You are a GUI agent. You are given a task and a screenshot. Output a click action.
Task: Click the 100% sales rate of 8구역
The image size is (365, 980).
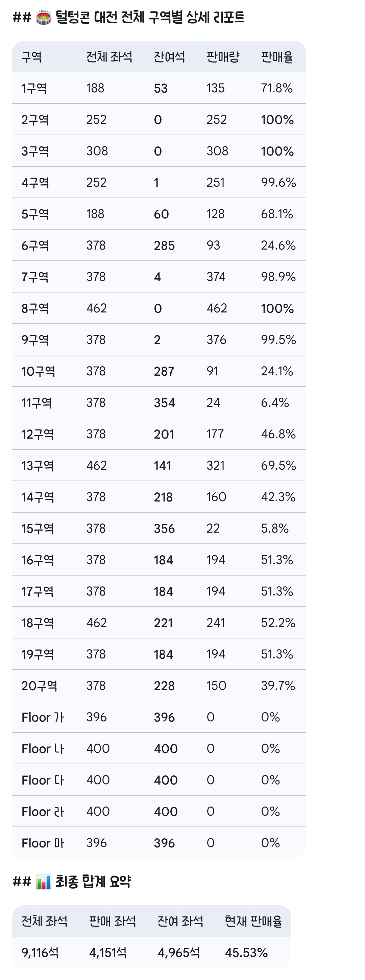pyautogui.click(x=277, y=308)
